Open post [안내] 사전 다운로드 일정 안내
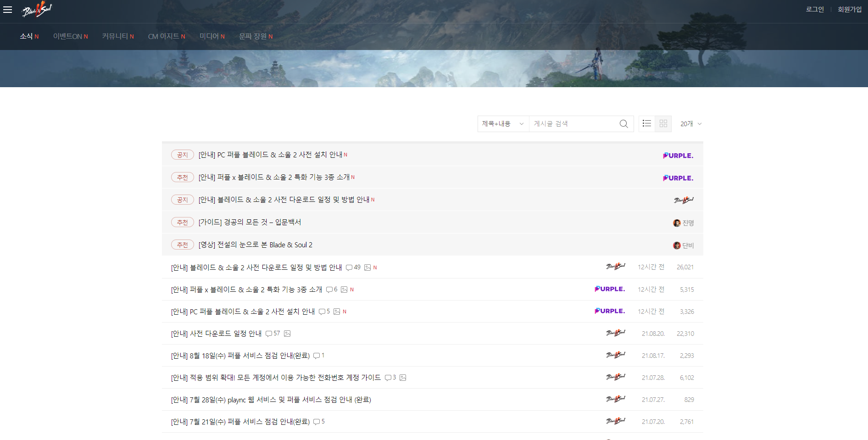Viewport: 868px width, 440px height. point(216,334)
